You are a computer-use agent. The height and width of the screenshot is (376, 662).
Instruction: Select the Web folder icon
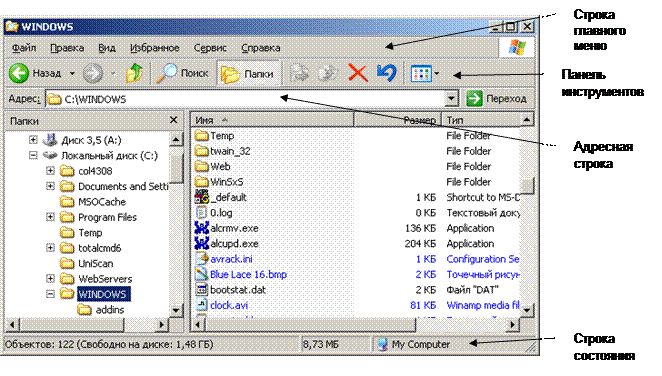click(x=201, y=167)
